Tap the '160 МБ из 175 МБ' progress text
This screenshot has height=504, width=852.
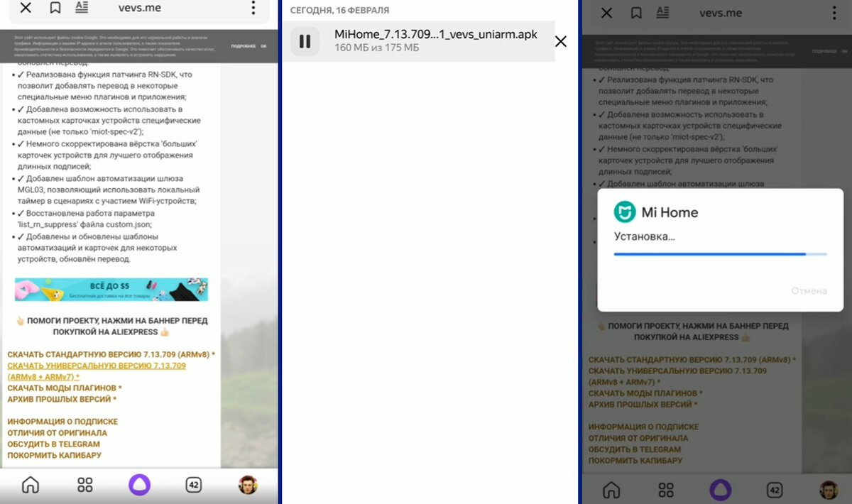[376, 48]
